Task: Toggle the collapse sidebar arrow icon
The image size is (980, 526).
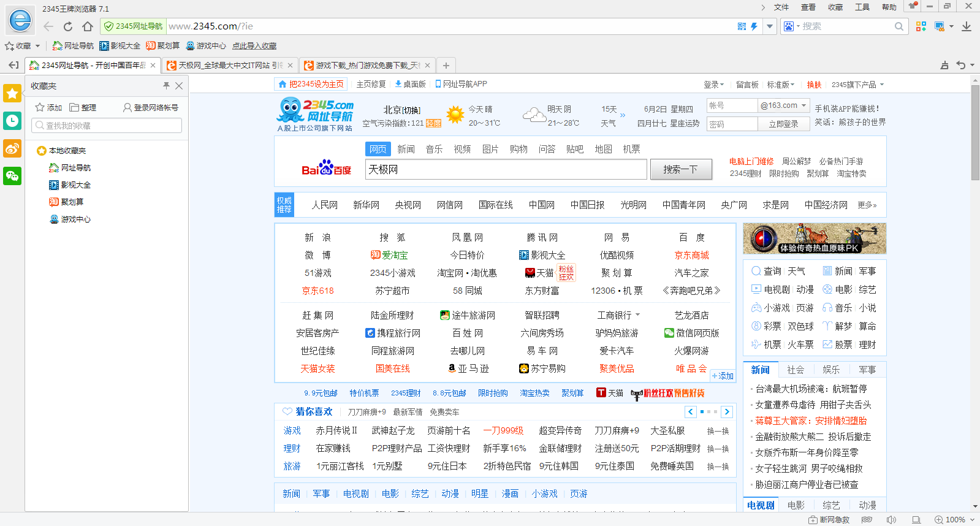Action: pos(13,65)
